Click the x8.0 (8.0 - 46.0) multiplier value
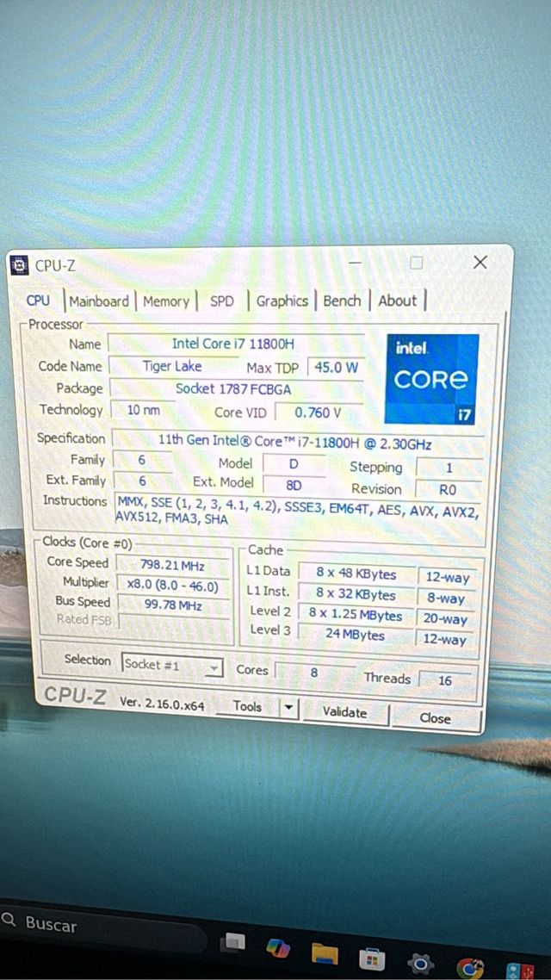The height and width of the screenshot is (980, 551). point(172,586)
